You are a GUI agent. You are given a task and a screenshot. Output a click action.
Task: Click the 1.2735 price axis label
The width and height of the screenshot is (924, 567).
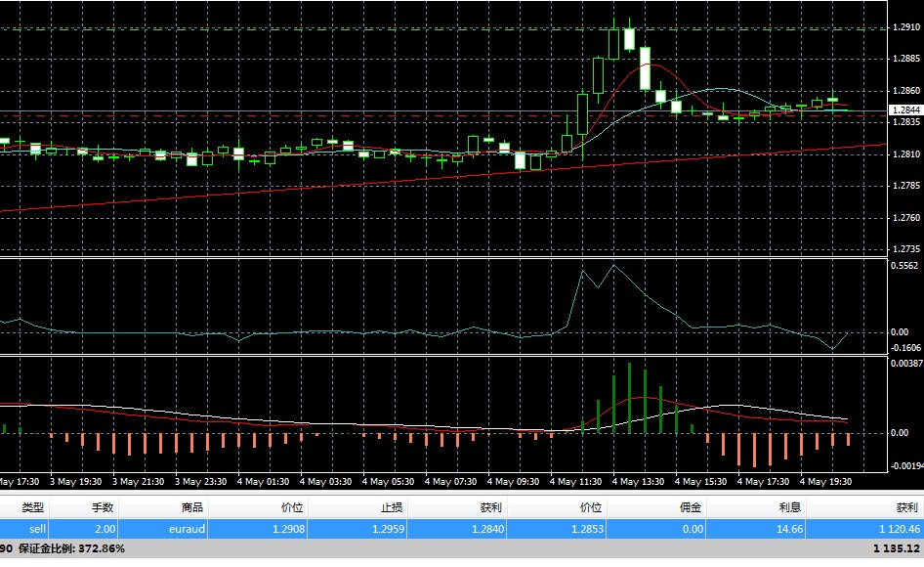906,249
